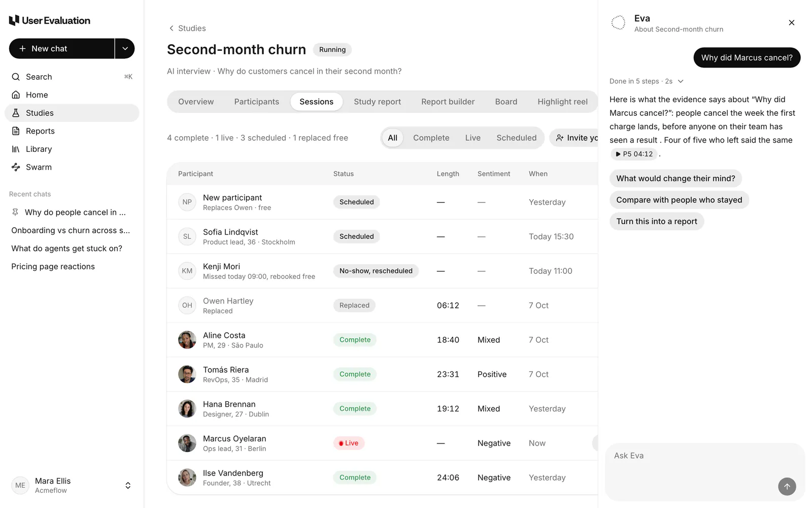Open the Board tab
The image size is (812, 508).
[x=506, y=102]
